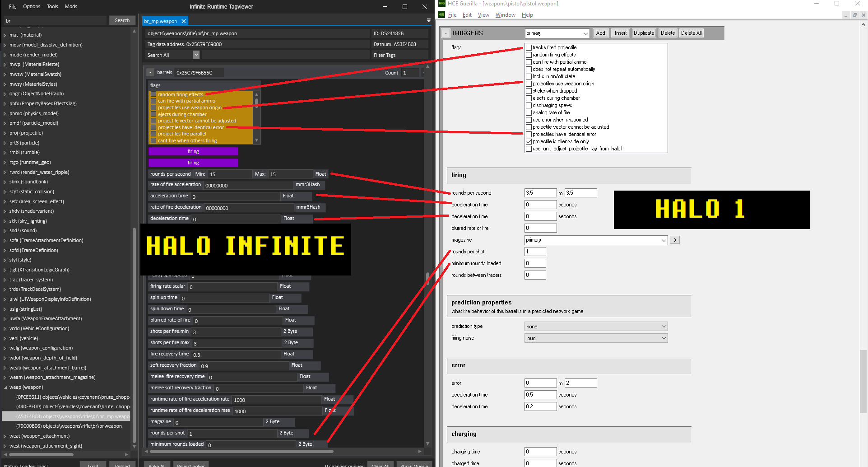The width and height of the screenshot is (868, 467).
Task: Toggle analog rate of fire checkbox
Action: [529, 112]
